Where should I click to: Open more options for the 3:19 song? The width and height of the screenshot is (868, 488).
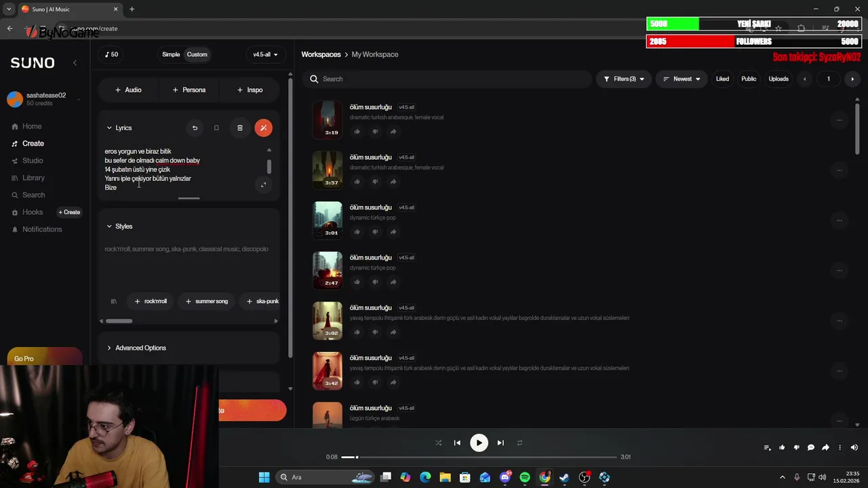[839, 120]
